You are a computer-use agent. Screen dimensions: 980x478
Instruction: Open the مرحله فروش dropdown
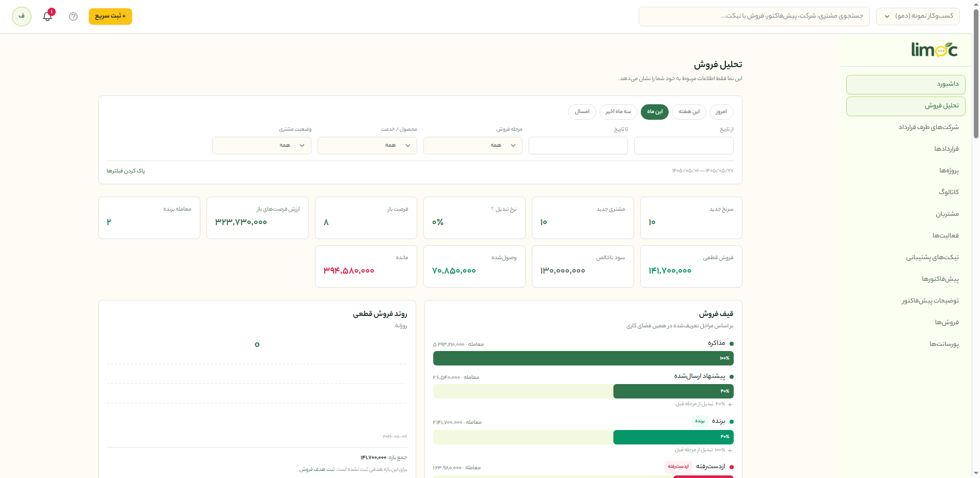(473, 146)
